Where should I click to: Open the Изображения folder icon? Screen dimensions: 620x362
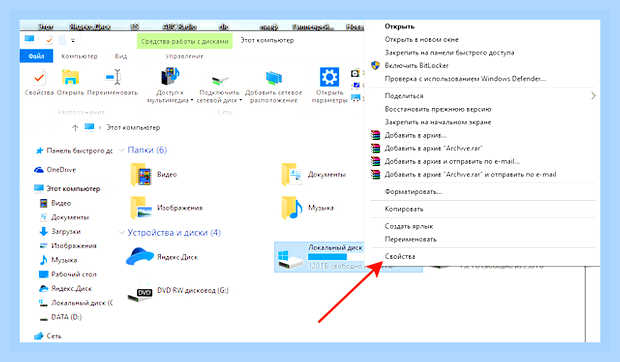coord(141,207)
